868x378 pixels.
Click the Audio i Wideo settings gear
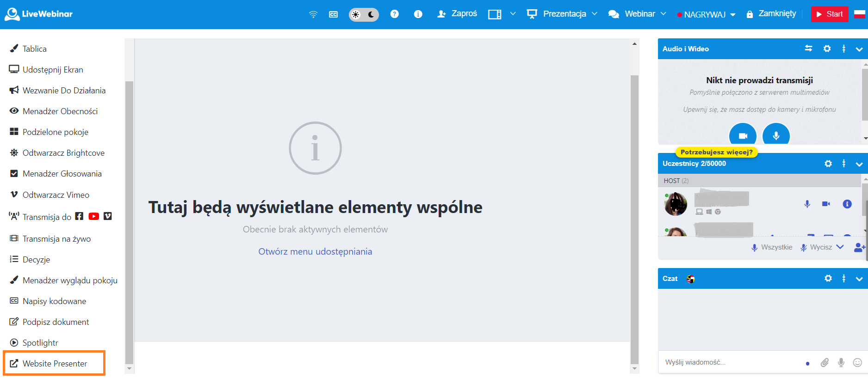click(x=827, y=49)
